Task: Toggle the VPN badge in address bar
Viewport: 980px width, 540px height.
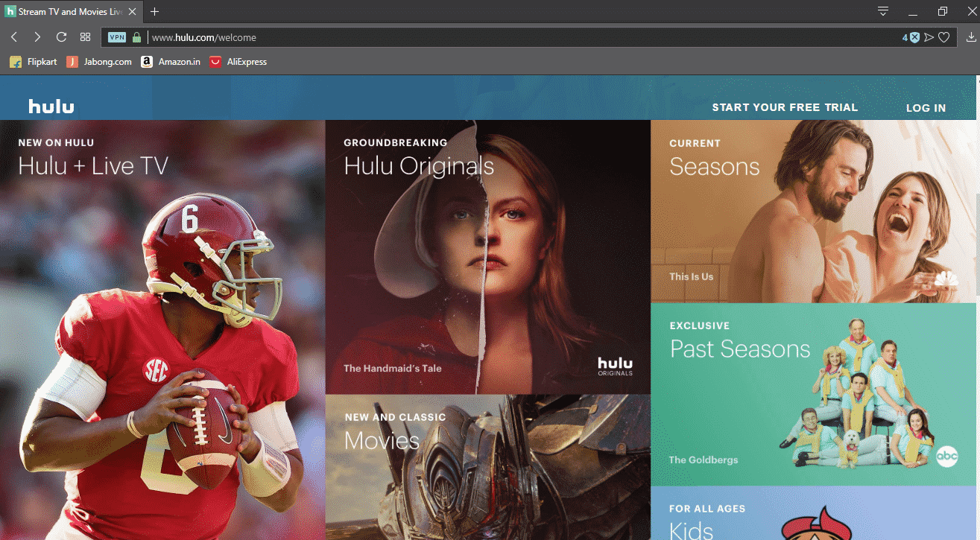Action: coord(117,37)
